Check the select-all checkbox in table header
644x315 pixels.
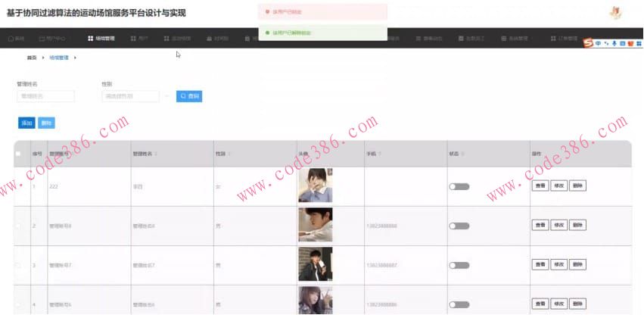18,154
